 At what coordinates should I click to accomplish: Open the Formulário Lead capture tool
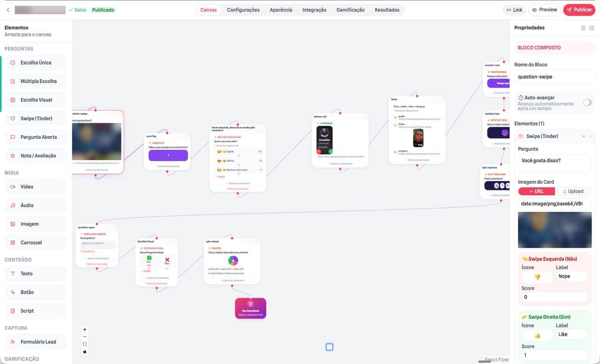(x=36, y=342)
